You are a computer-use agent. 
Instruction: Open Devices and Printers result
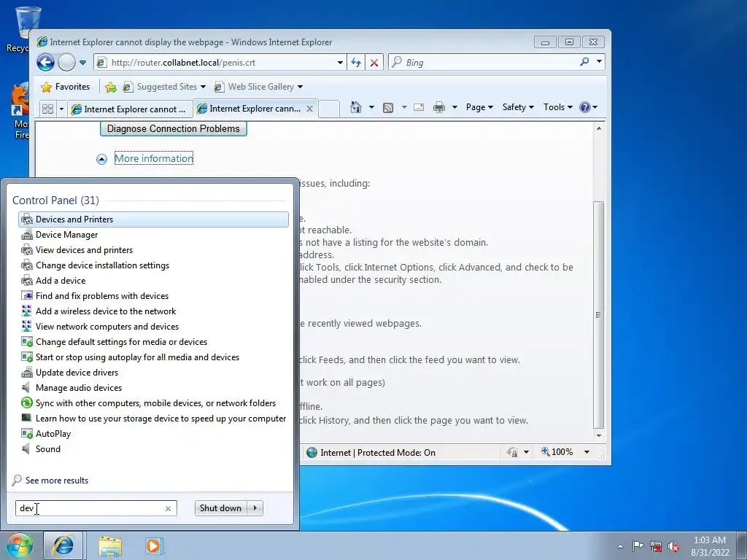[x=153, y=219]
